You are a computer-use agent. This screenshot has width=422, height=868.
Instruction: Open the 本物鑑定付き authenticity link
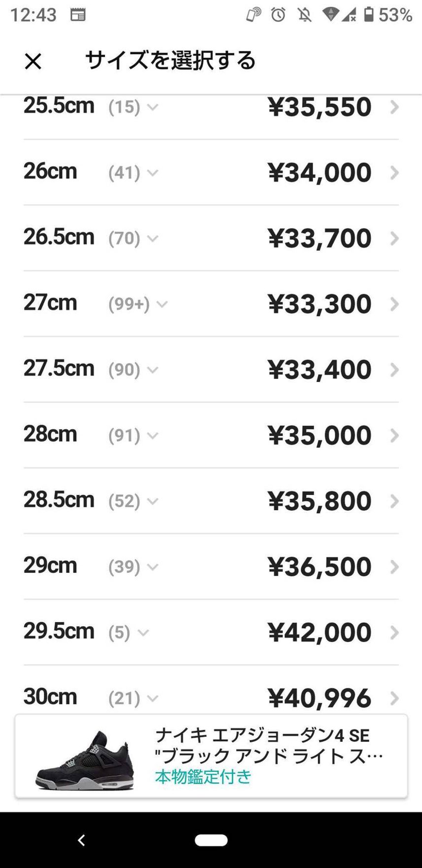coord(203,777)
